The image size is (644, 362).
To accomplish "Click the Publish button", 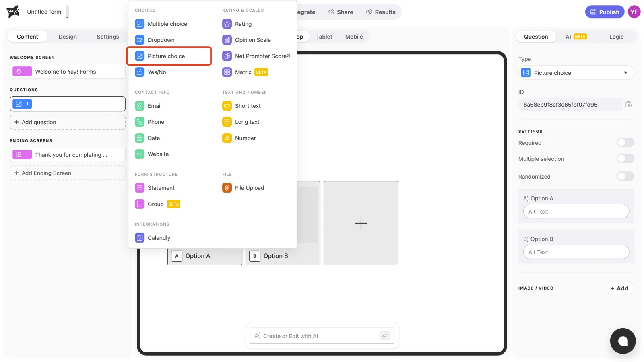I will coord(605,12).
